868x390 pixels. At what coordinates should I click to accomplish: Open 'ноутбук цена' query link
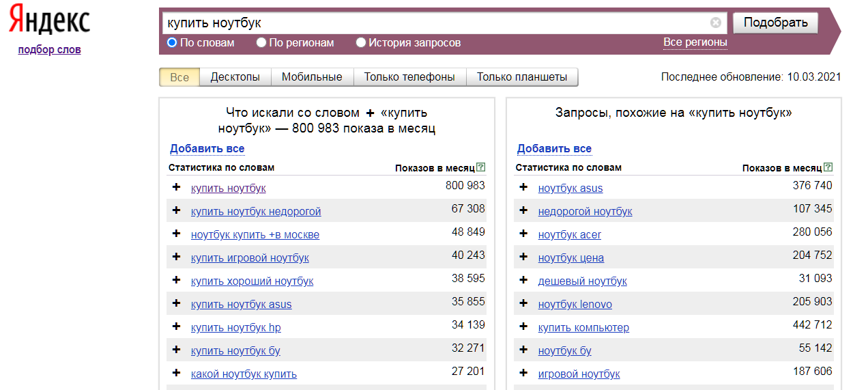[571, 257]
